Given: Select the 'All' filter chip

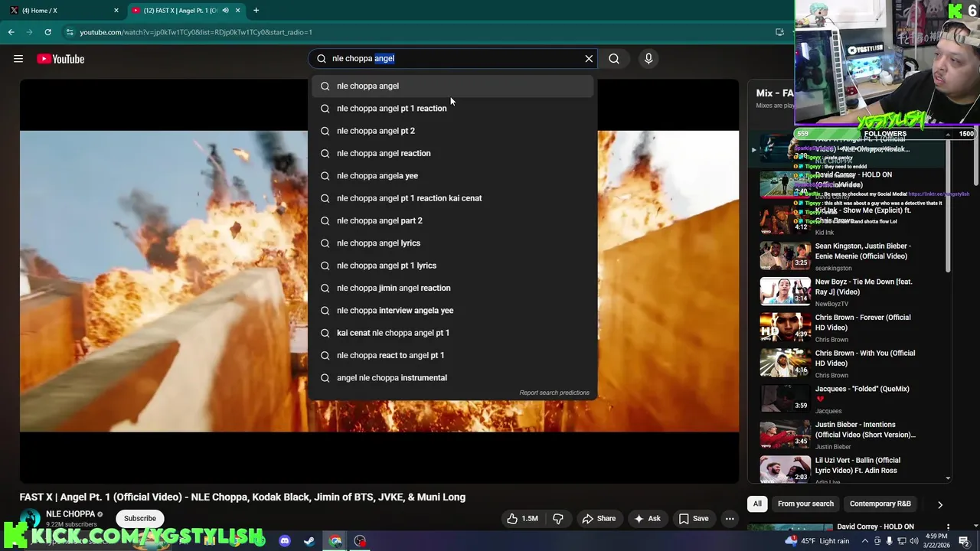Looking at the screenshot, I should coord(757,504).
